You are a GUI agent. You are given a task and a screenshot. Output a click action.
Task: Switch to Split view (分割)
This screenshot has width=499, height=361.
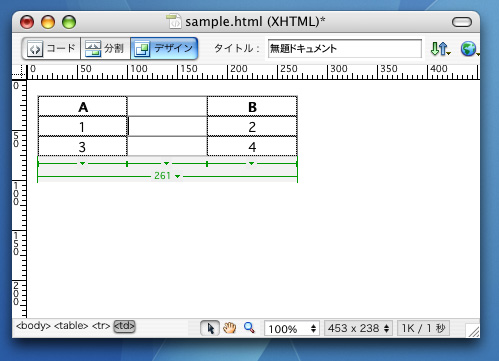(x=105, y=49)
